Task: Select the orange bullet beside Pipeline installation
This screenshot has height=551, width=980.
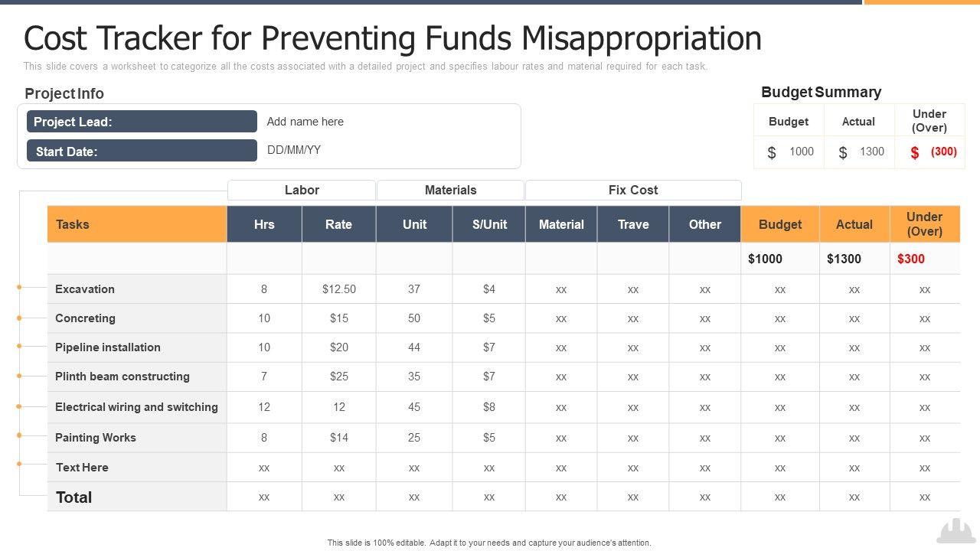Action: click(x=20, y=346)
